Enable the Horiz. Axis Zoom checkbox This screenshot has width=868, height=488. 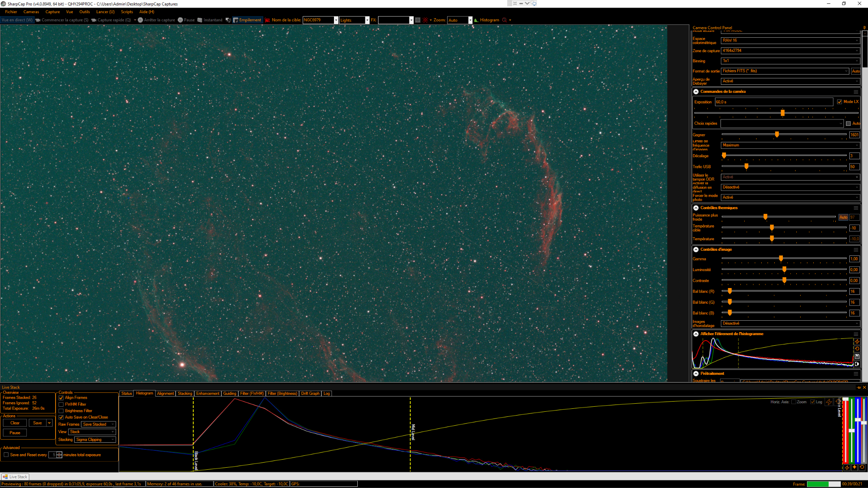[x=794, y=402]
